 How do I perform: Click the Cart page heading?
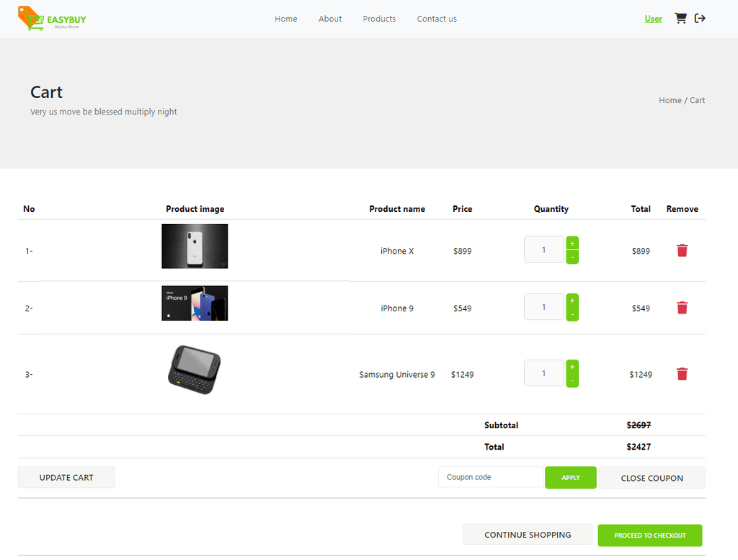[46, 92]
